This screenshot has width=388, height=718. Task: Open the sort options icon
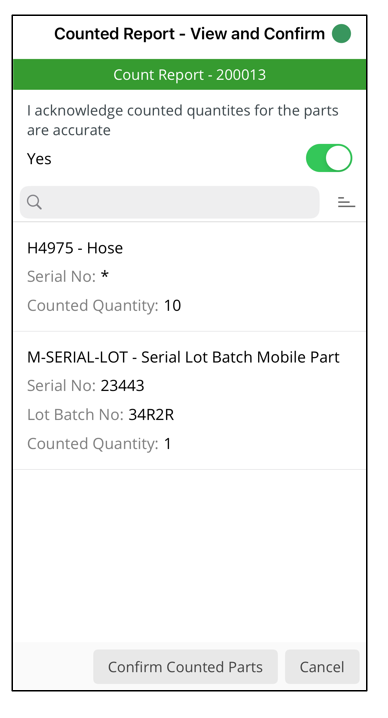tap(346, 202)
